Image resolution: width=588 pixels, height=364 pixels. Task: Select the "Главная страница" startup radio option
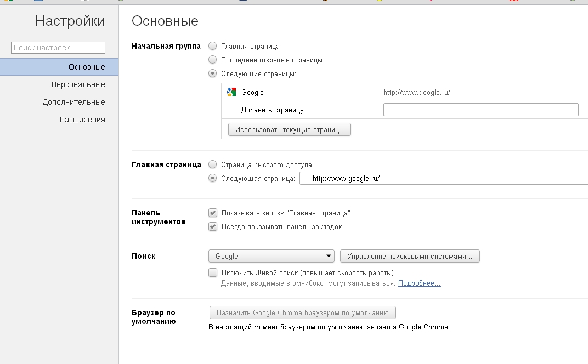coord(213,47)
